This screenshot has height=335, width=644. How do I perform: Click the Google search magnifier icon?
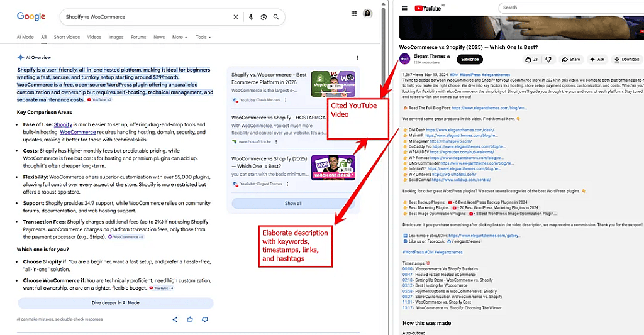[x=276, y=17]
